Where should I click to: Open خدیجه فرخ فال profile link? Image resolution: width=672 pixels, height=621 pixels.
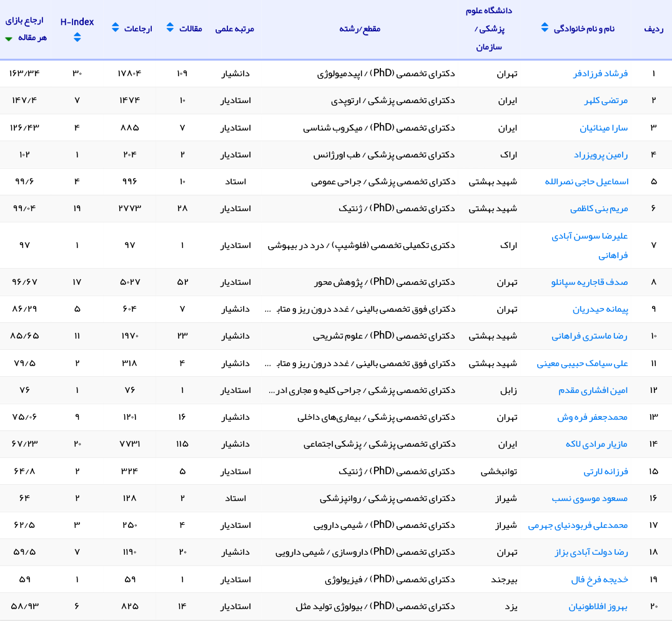coord(600,580)
